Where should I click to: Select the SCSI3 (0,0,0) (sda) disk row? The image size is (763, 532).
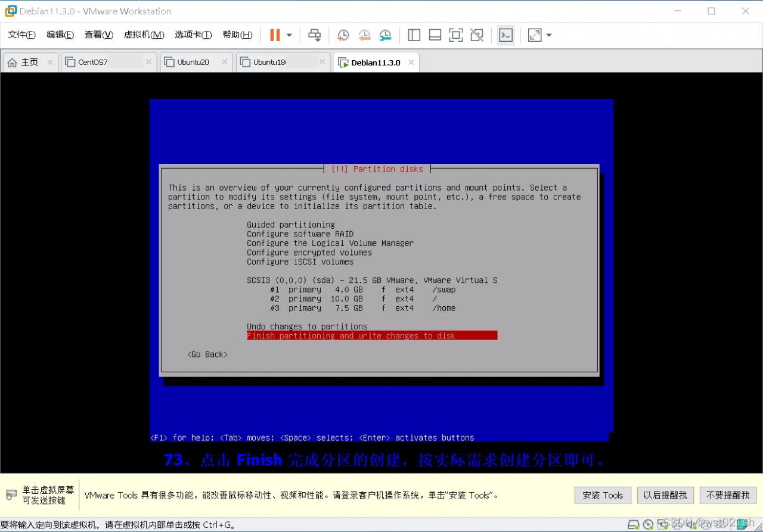pyautogui.click(x=372, y=280)
